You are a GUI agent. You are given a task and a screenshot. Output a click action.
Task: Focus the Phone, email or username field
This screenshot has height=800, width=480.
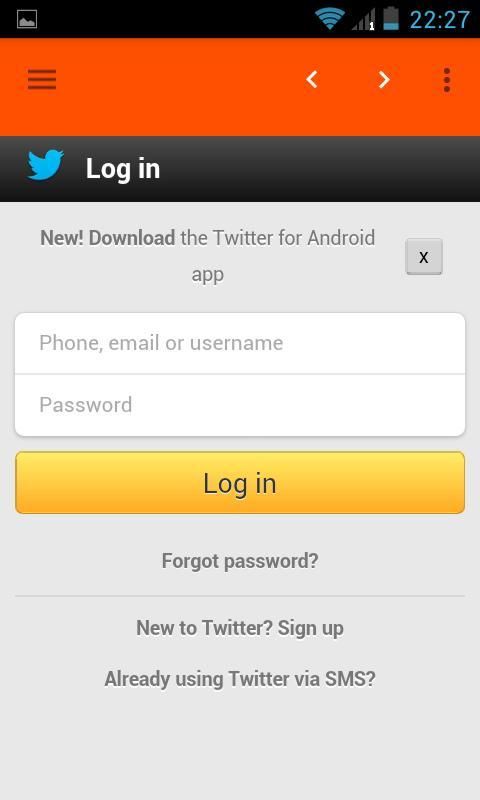pyautogui.click(x=240, y=343)
